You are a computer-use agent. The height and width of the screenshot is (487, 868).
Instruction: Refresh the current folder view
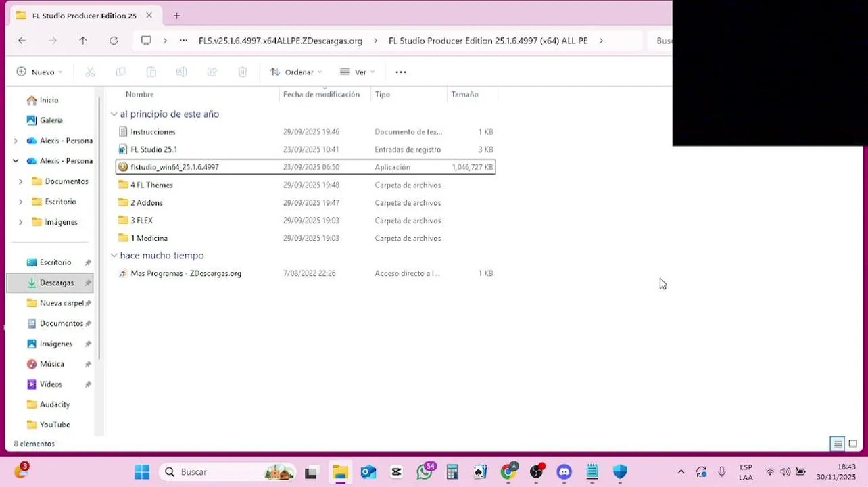(114, 41)
